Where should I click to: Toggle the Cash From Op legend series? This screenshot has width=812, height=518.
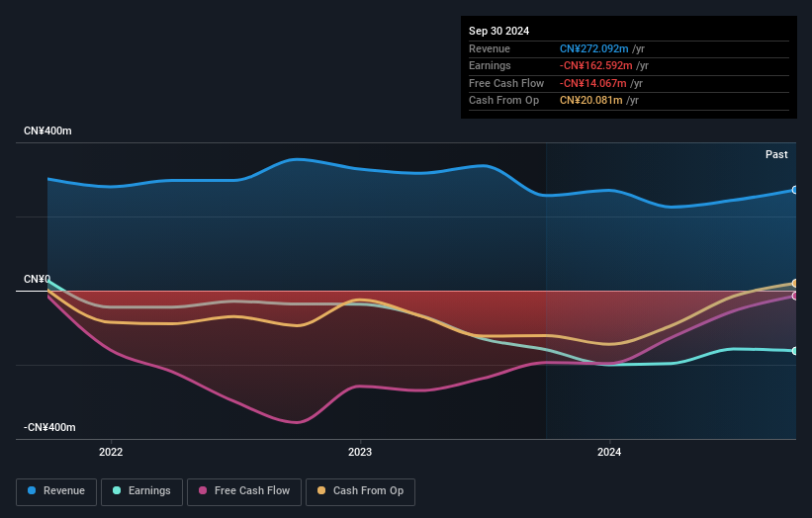[360, 491]
